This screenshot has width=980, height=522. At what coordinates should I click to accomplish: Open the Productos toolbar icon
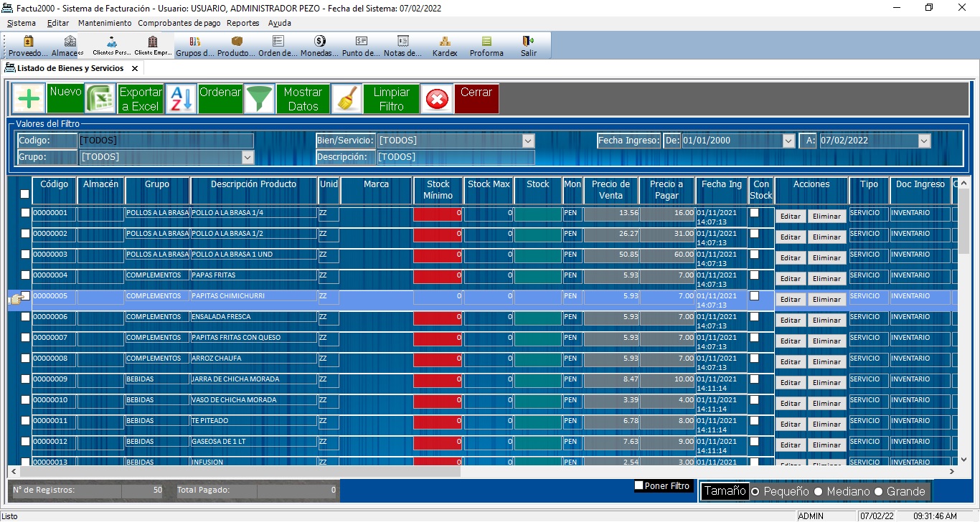(x=236, y=46)
